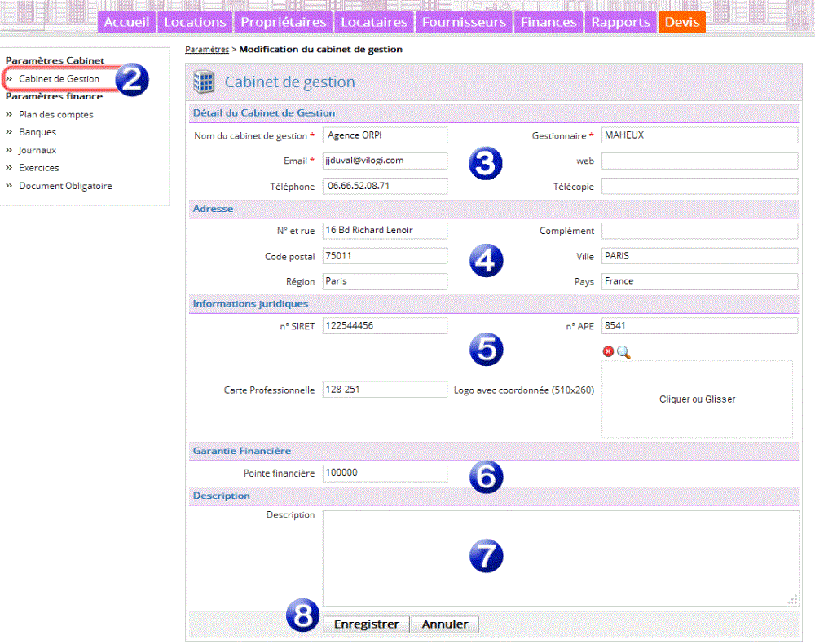Screen dimensions: 815x644
Task: Focus the Gestionnaire field containing MAHEUX
Action: click(x=699, y=135)
